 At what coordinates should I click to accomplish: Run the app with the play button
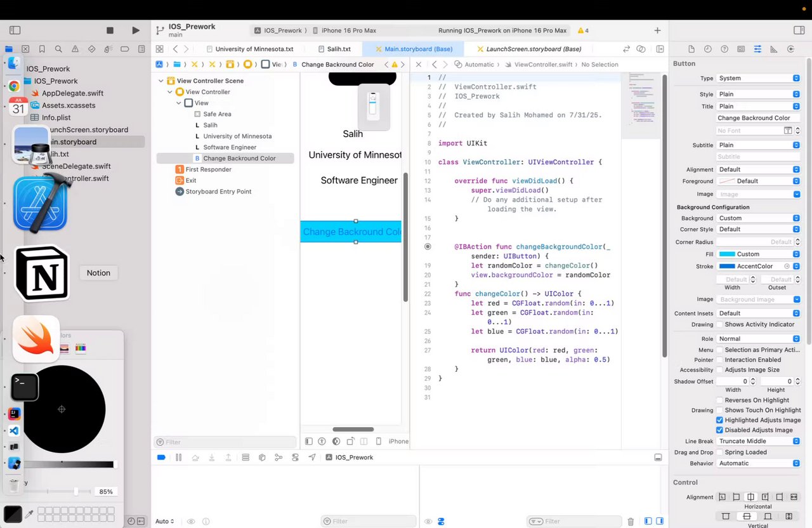[x=136, y=30]
